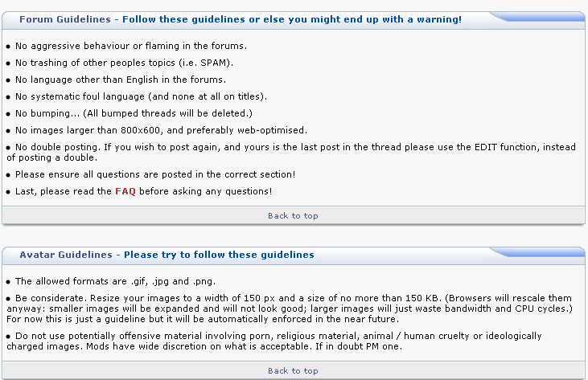Click the Forum Guidelines header title

click(241, 19)
